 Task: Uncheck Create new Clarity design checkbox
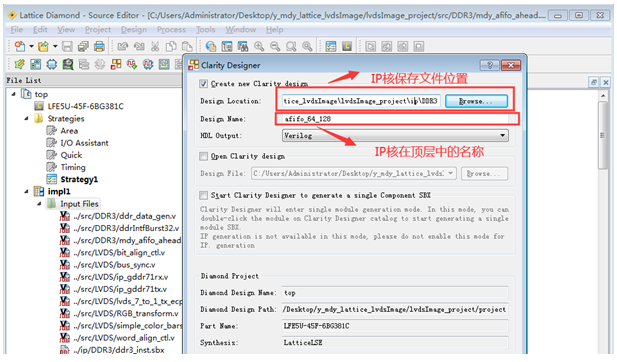[x=203, y=83]
